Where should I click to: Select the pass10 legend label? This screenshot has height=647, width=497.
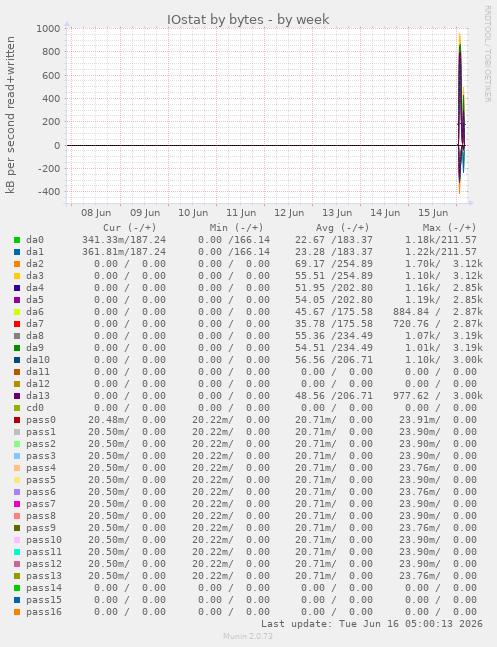click(x=44, y=539)
